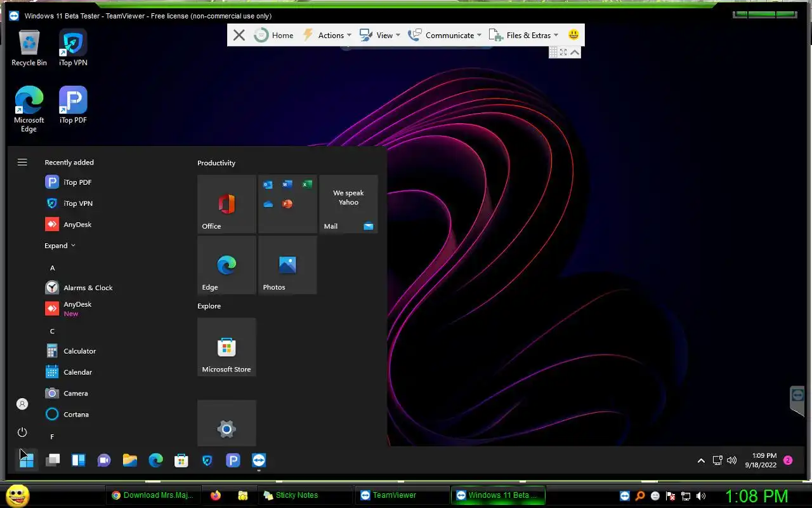Open iTop PDF from Recently added
Image resolution: width=812 pixels, height=508 pixels.
click(69, 182)
